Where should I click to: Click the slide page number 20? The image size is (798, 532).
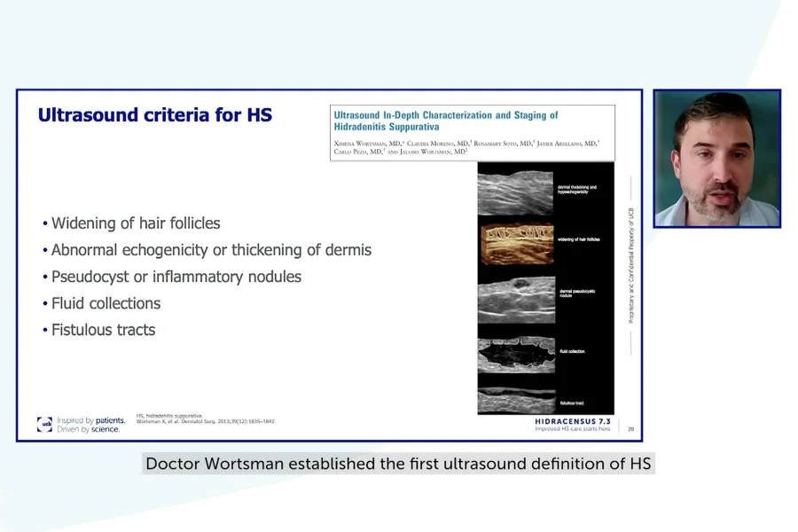[x=631, y=429]
